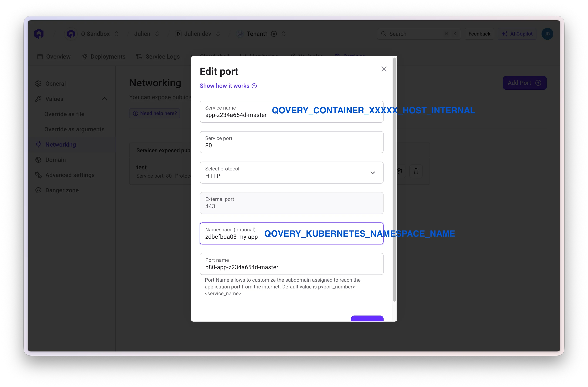
Task: Click the Service Logs scroll icon
Action: [x=139, y=57]
